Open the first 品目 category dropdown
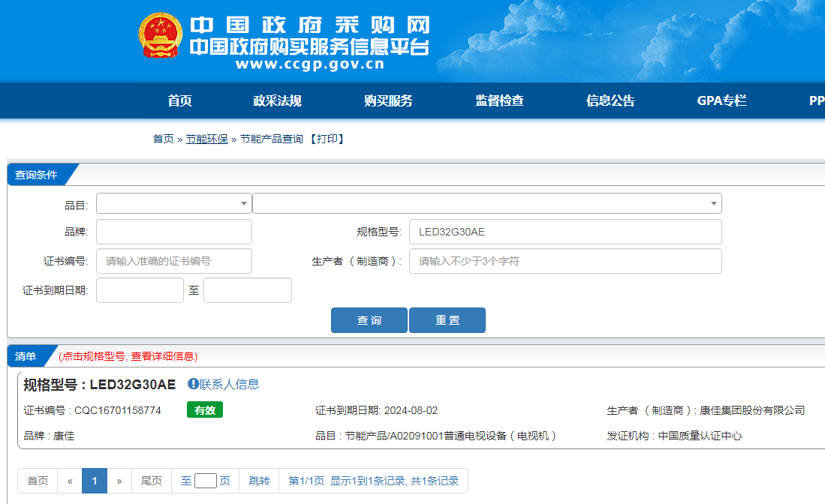825x504 pixels. pyautogui.click(x=173, y=203)
